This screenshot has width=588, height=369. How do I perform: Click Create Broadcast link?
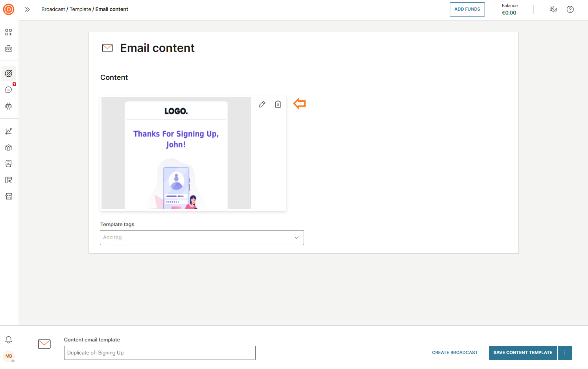(x=455, y=353)
